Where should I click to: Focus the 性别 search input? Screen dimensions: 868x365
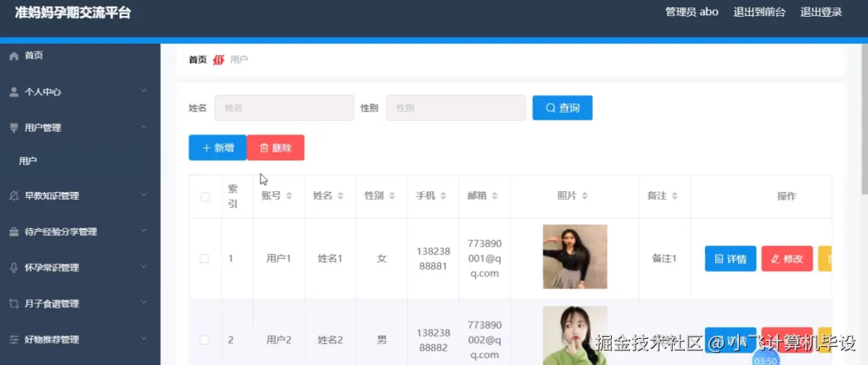(456, 108)
